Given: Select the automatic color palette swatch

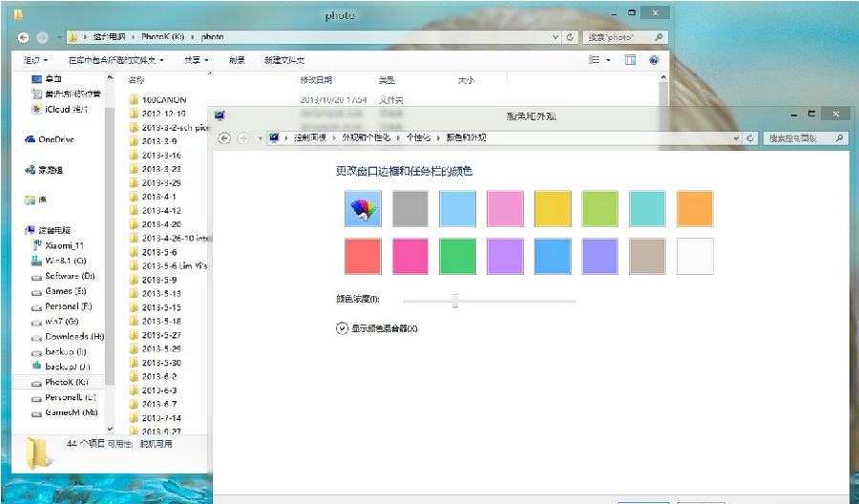Looking at the screenshot, I should pos(362,208).
